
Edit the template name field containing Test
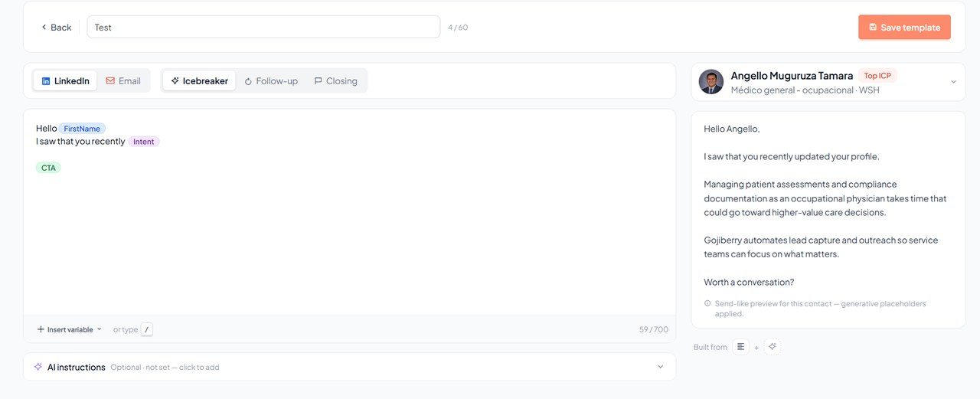click(263, 27)
